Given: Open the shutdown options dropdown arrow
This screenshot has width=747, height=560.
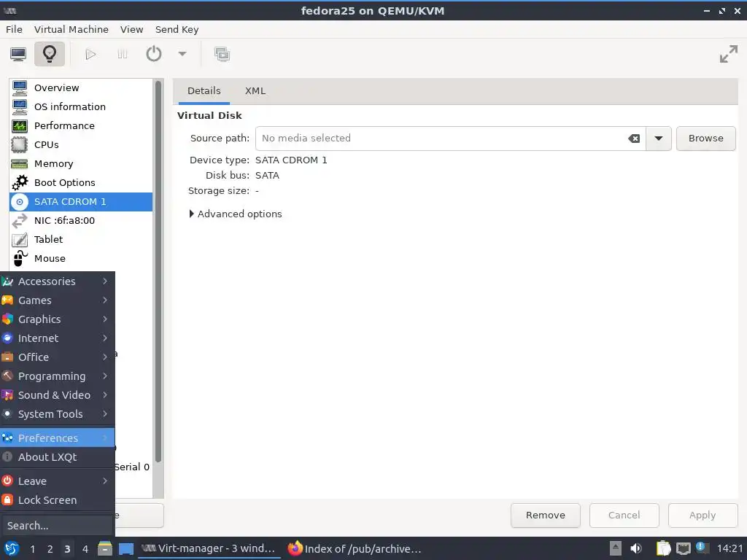Looking at the screenshot, I should pyautogui.click(x=182, y=54).
